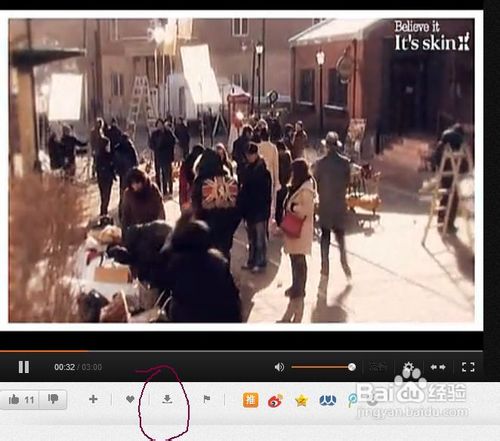Download the video with the download icon

(x=167, y=399)
